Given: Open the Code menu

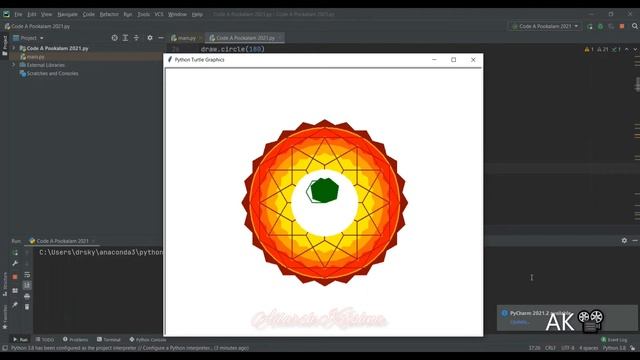Looking at the screenshot, I should pos(88,14).
